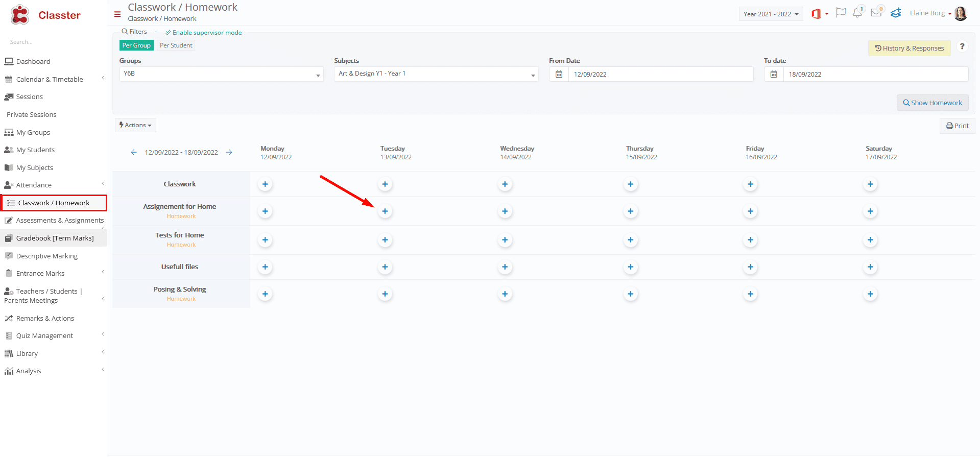Click the Classter logo
Screen dimensions: 980x457
(45, 15)
